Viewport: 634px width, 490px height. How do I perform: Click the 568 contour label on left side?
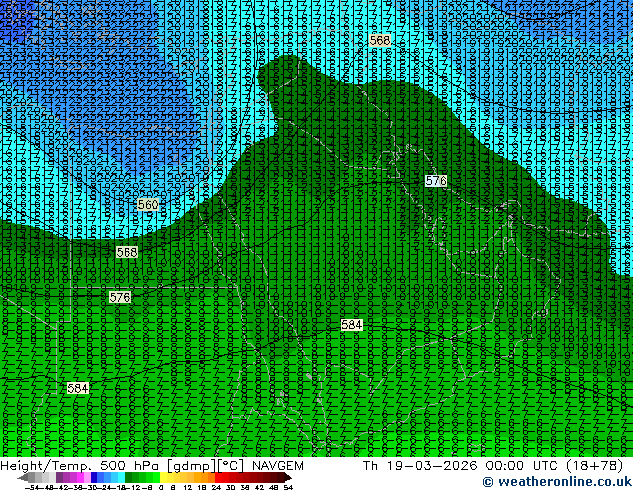tap(127, 252)
